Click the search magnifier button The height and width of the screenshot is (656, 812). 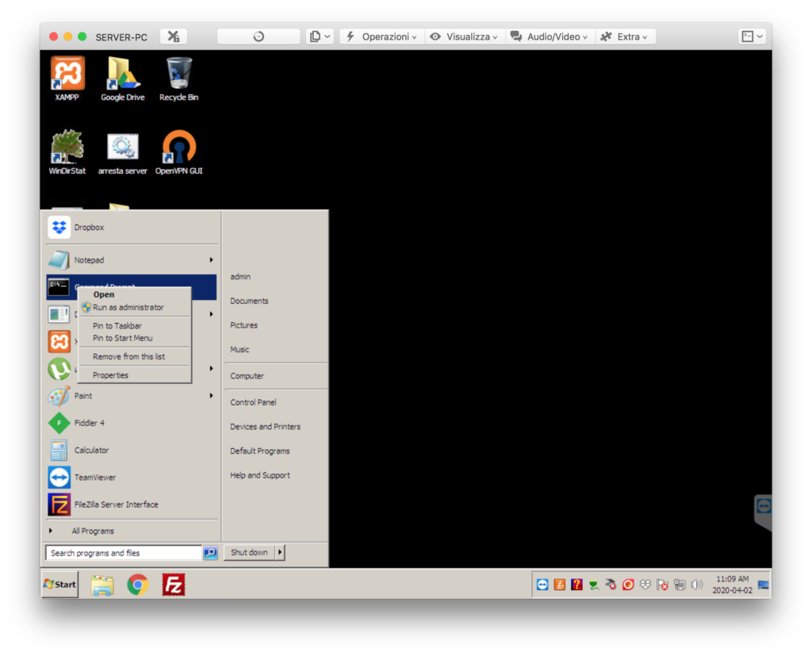click(210, 553)
